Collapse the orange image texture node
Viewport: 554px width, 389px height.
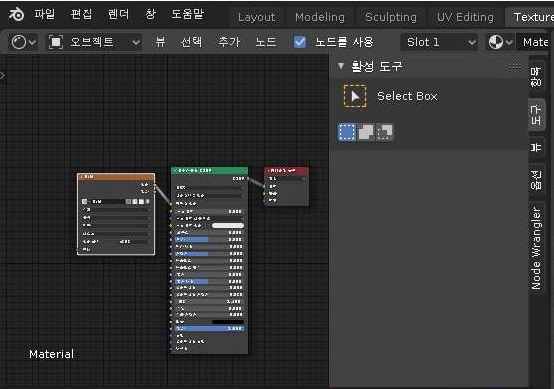coord(81,177)
